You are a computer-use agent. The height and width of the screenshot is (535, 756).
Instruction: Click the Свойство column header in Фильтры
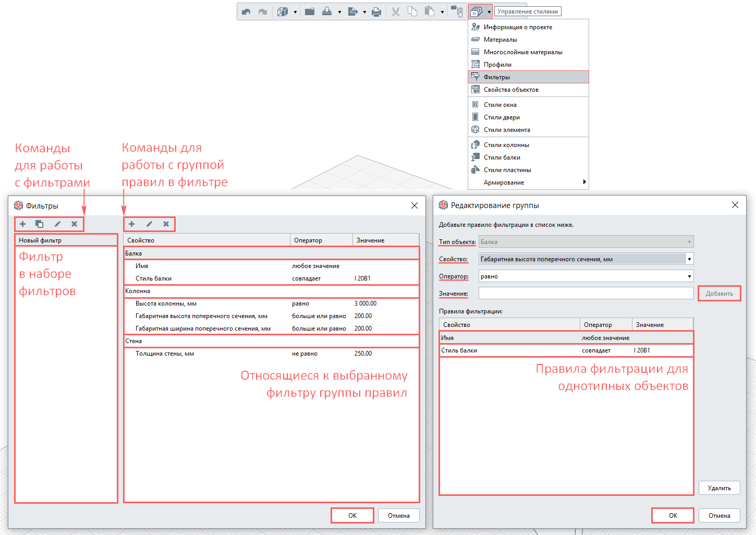pyautogui.click(x=206, y=240)
